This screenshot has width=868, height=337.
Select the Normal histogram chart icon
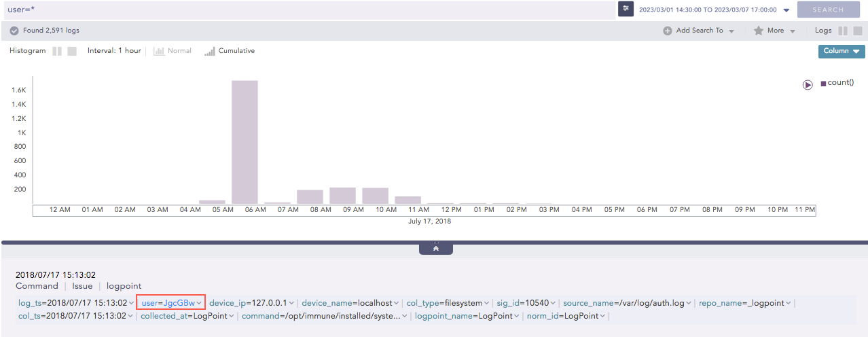point(159,51)
